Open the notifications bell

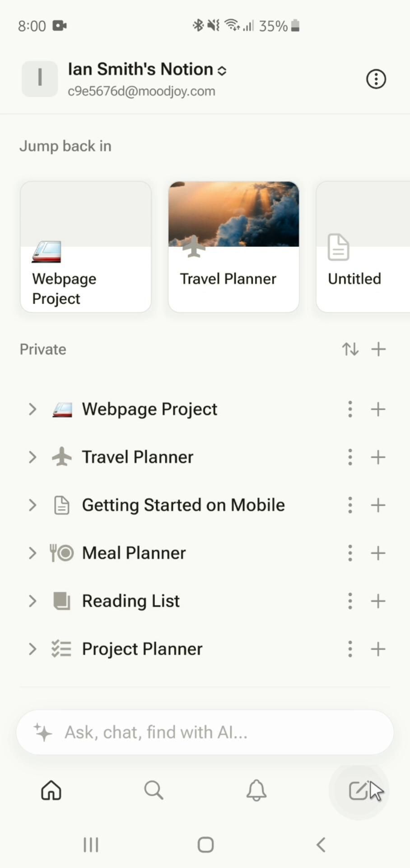[x=256, y=791]
